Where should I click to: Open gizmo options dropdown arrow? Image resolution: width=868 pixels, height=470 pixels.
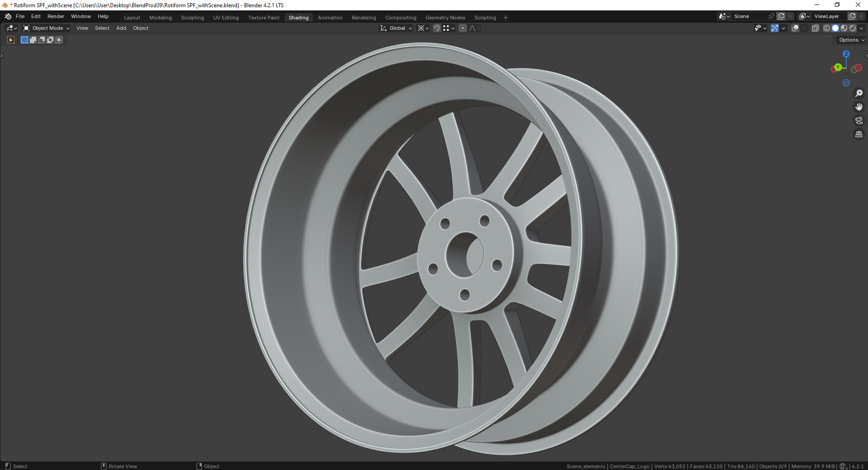(783, 28)
